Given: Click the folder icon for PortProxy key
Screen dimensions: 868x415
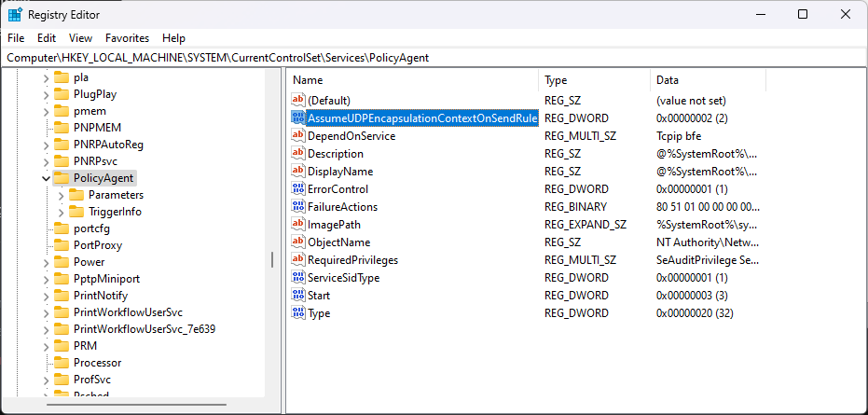Looking at the screenshot, I should pyautogui.click(x=62, y=245).
